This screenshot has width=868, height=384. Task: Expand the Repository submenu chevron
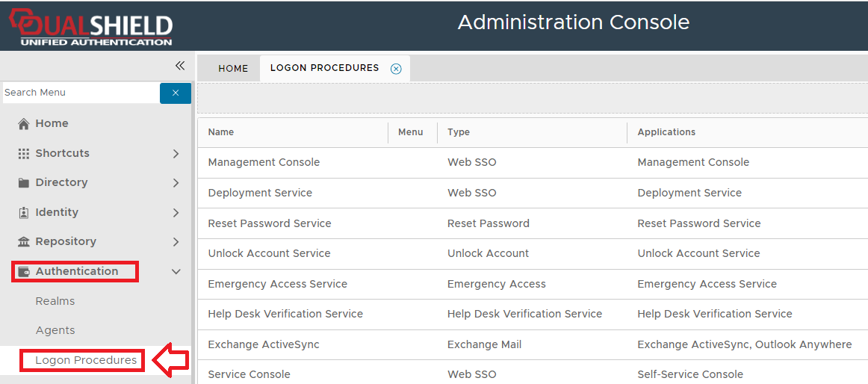[x=176, y=242]
